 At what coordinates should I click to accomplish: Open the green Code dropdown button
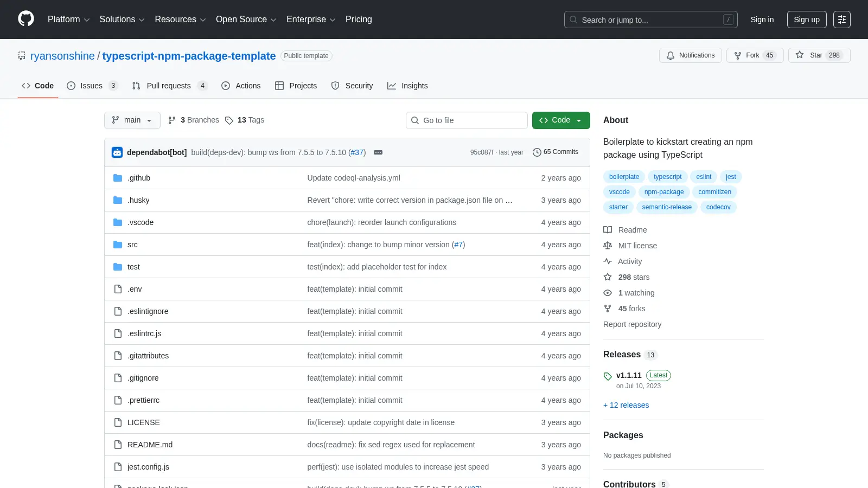(x=561, y=120)
